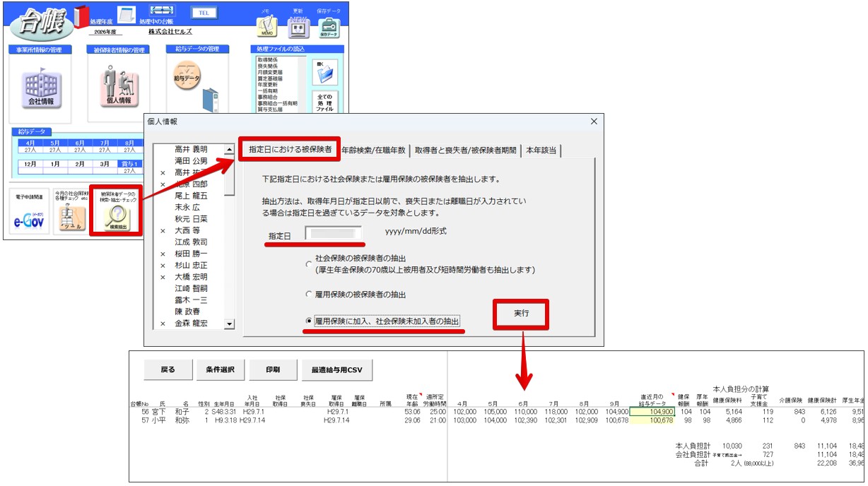The width and height of the screenshot is (868, 486).
Task: Click the blue binder icon under 給与データ
Action: (x=210, y=99)
